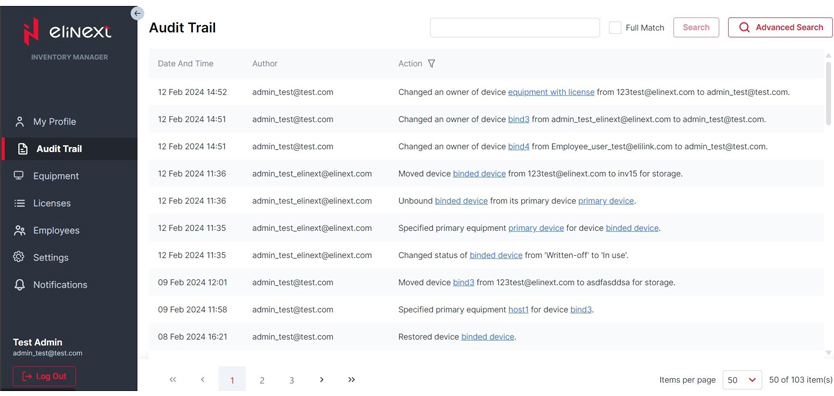The image size is (834, 396).
Task: Click admin_test@test.com under Test Admin
Action: tap(47, 353)
